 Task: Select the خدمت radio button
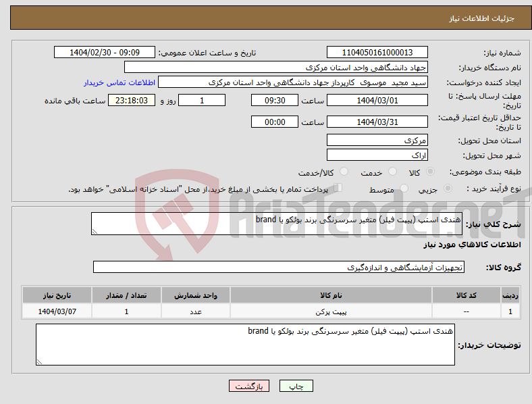[x=392, y=172]
